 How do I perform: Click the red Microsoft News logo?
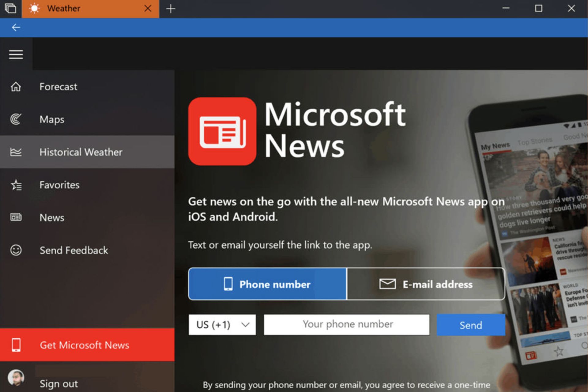pos(222,131)
